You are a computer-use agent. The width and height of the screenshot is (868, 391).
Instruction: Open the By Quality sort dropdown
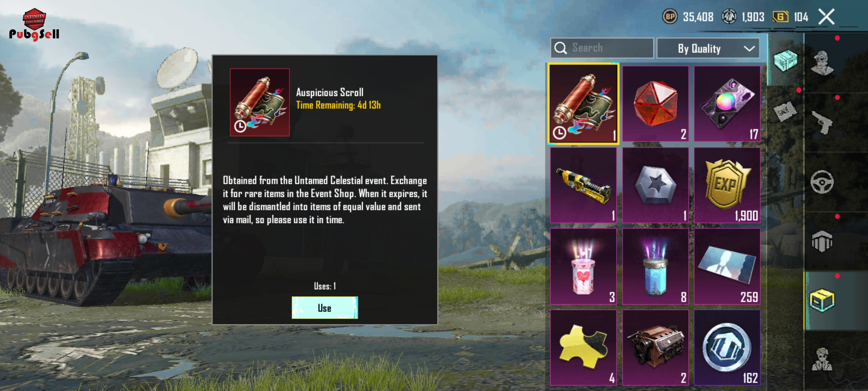(x=708, y=48)
